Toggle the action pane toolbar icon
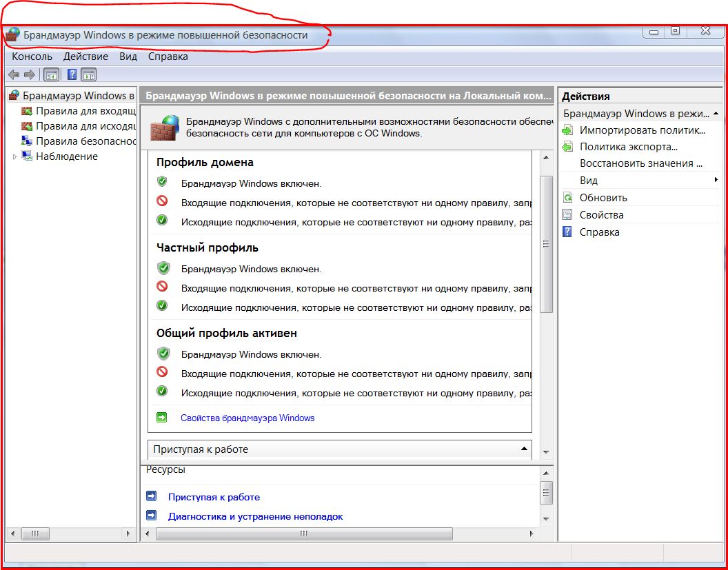Viewport: 728px width, 570px height. pyautogui.click(x=89, y=74)
